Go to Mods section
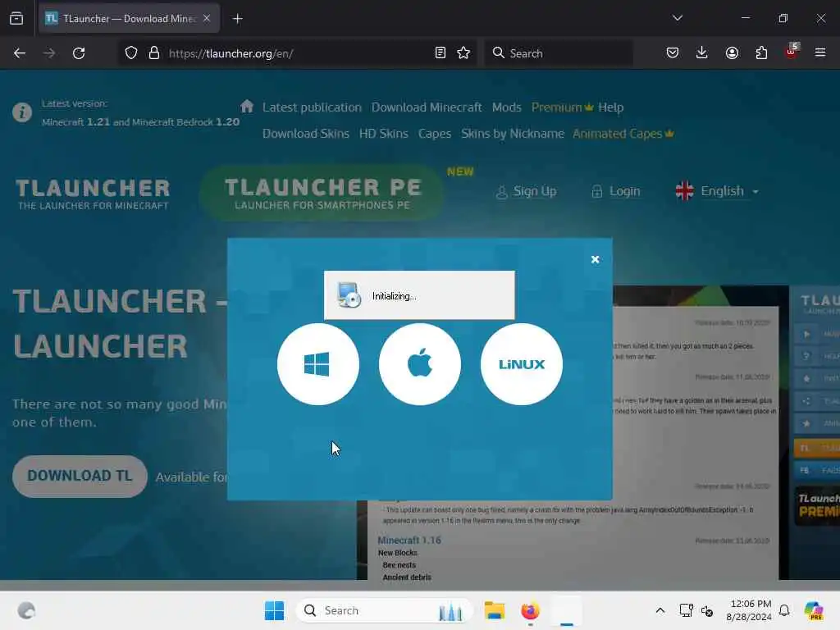The width and height of the screenshot is (840, 630). click(506, 107)
